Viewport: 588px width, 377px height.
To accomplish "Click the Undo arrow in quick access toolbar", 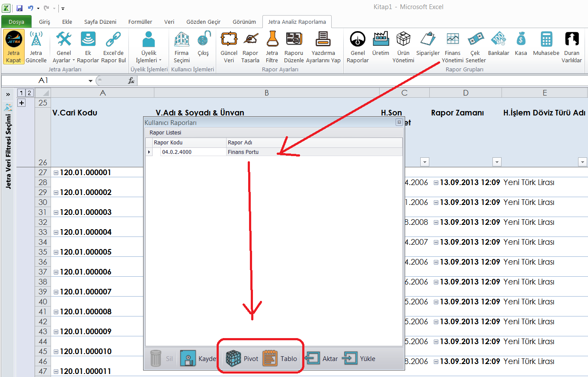I will point(30,8).
